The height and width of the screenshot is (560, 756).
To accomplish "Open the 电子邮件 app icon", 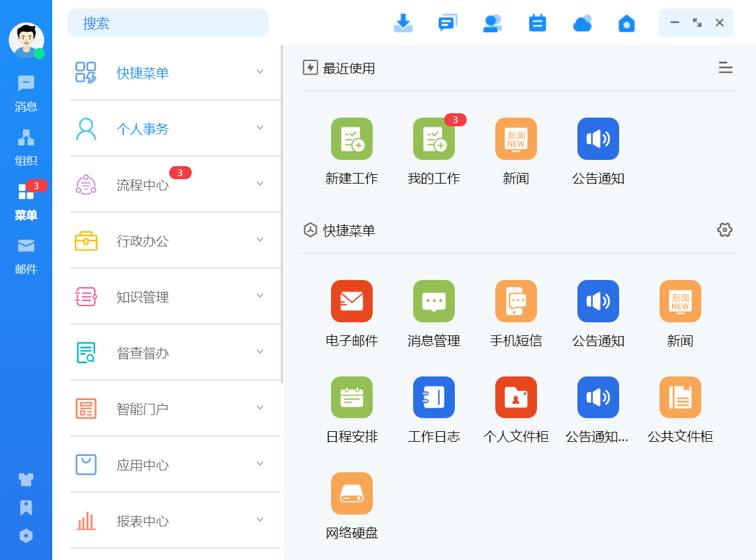I will pyautogui.click(x=352, y=301).
